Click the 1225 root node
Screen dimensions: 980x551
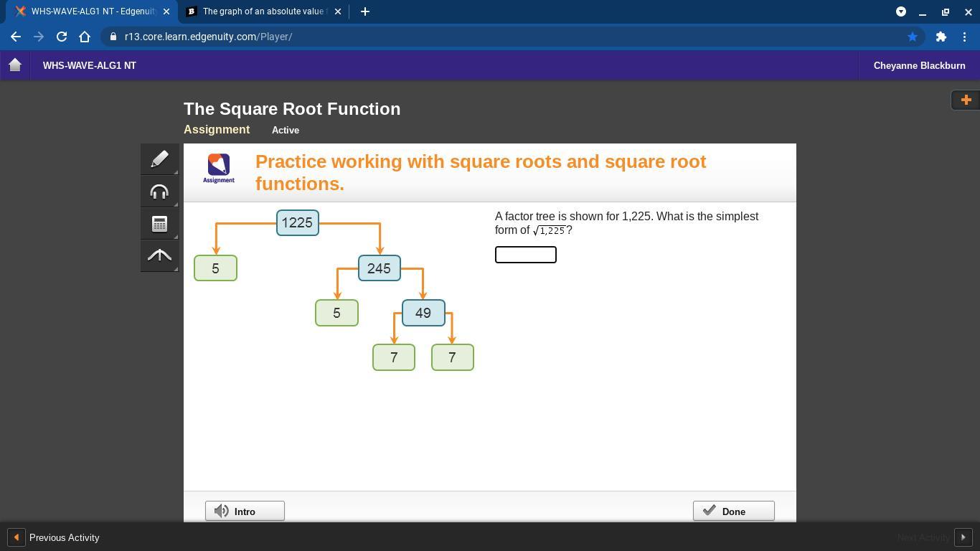click(x=298, y=222)
